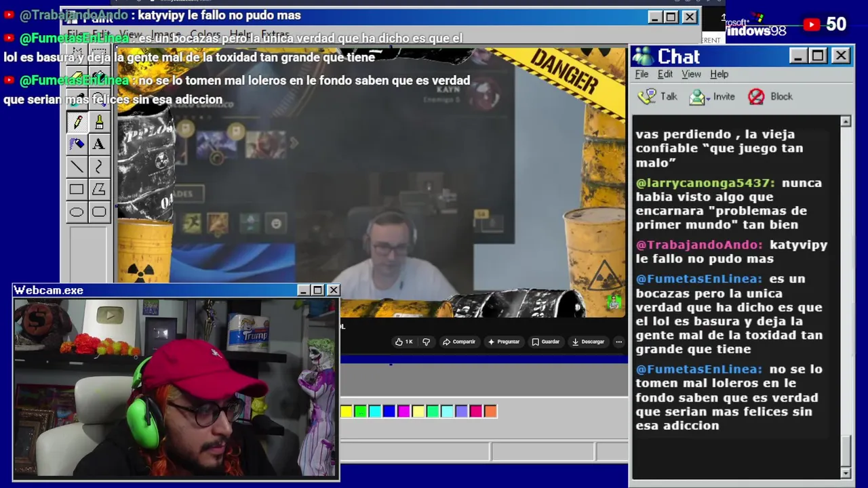Screen dimensions: 868x488
Task: Click the Compartir share button
Action: tap(459, 342)
